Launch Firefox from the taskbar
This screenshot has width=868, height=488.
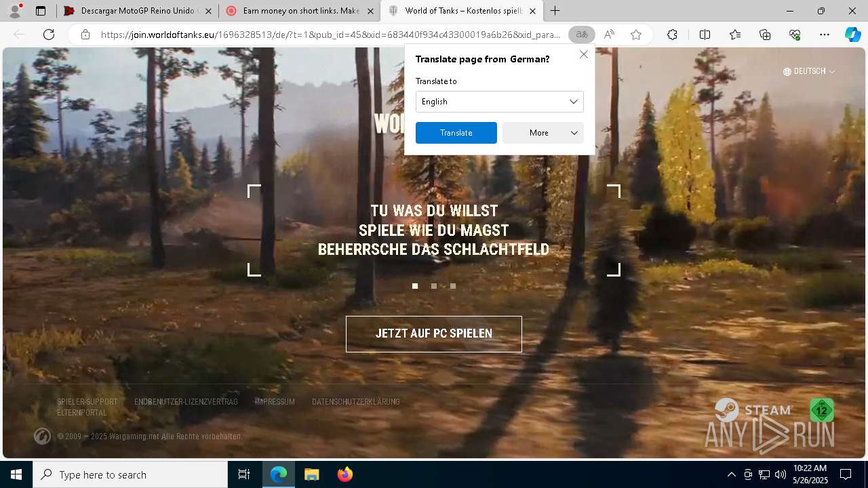pyautogui.click(x=345, y=474)
